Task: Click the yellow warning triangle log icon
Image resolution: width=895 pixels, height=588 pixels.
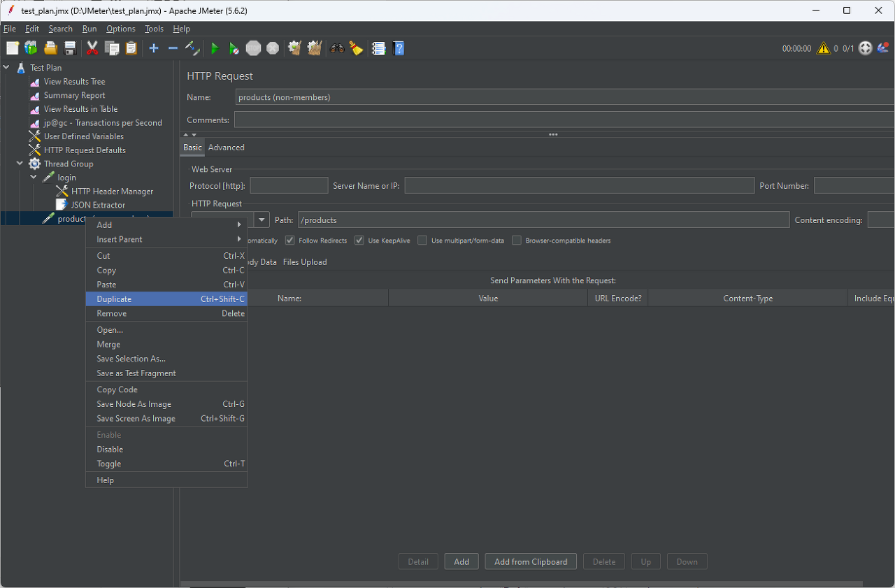Action: click(x=824, y=48)
